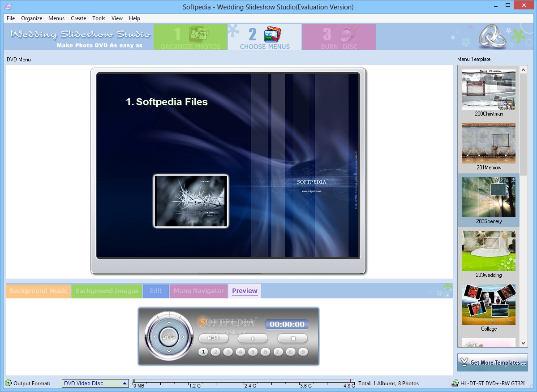The width and height of the screenshot is (537, 392).
Task: Select chapter 5 on the remote
Action: pos(253,352)
